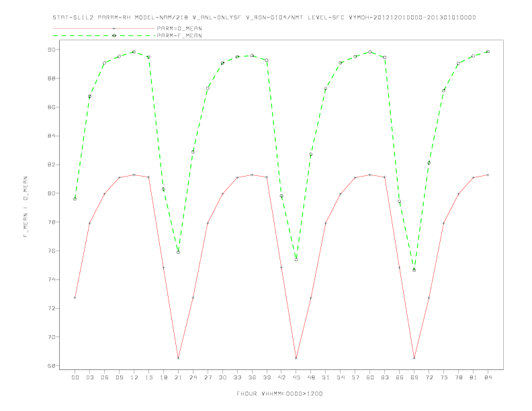The image size is (532, 411).
Task: Click y-axis tick label 90
Action: [x=51, y=50]
